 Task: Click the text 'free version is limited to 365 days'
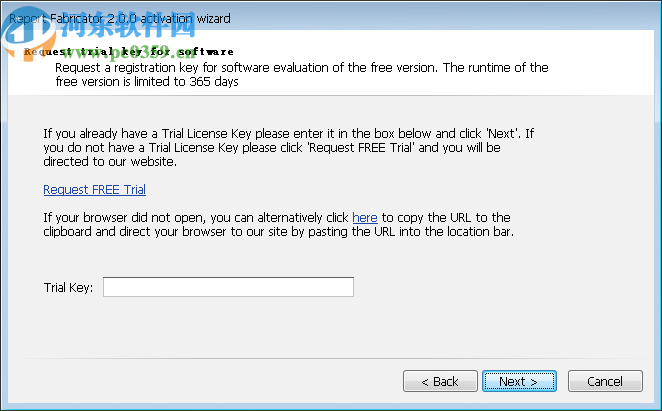coord(147,82)
